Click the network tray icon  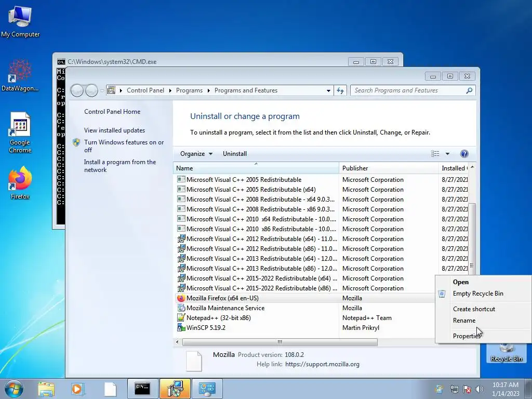point(454,389)
